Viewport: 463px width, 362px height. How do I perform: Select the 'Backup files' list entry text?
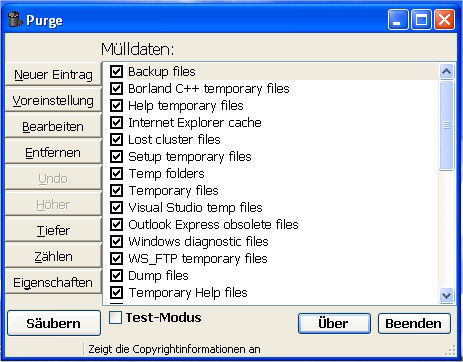[162, 72]
